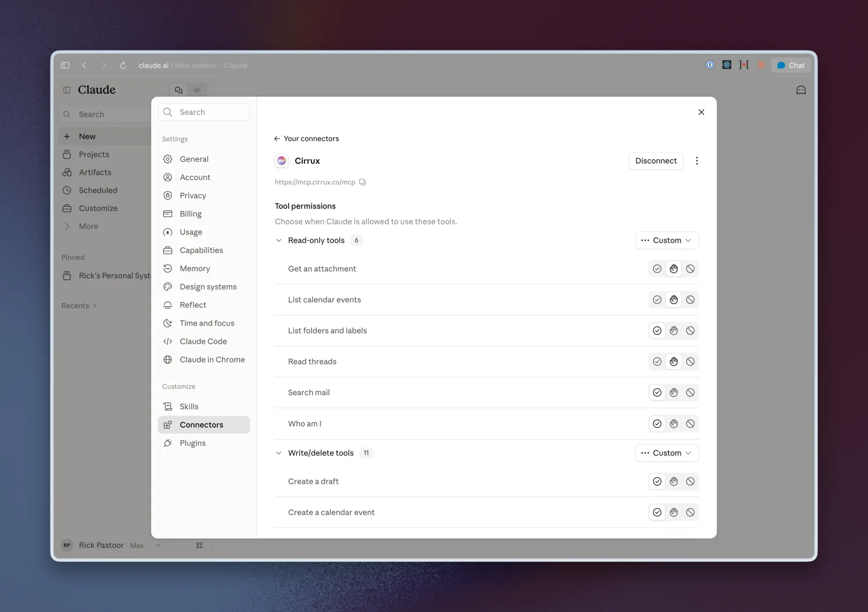The width and height of the screenshot is (868, 612).
Task: Block the Create a draft tool
Action: 690,481
